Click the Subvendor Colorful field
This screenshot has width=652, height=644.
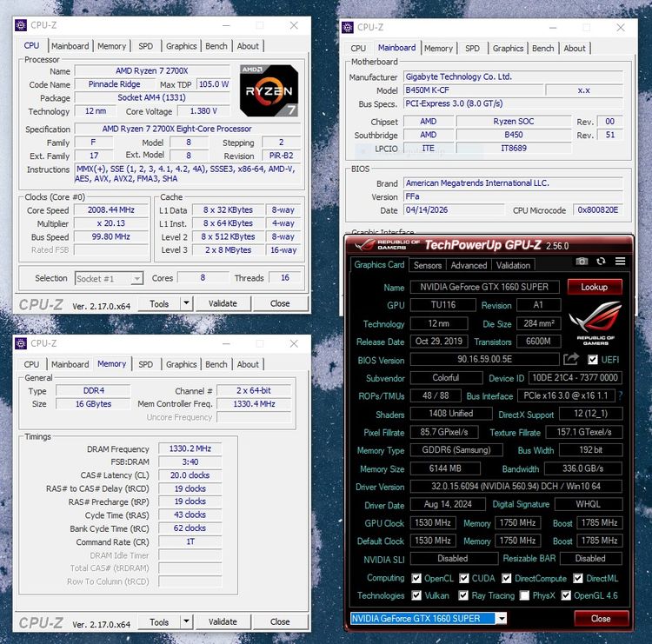click(446, 378)
